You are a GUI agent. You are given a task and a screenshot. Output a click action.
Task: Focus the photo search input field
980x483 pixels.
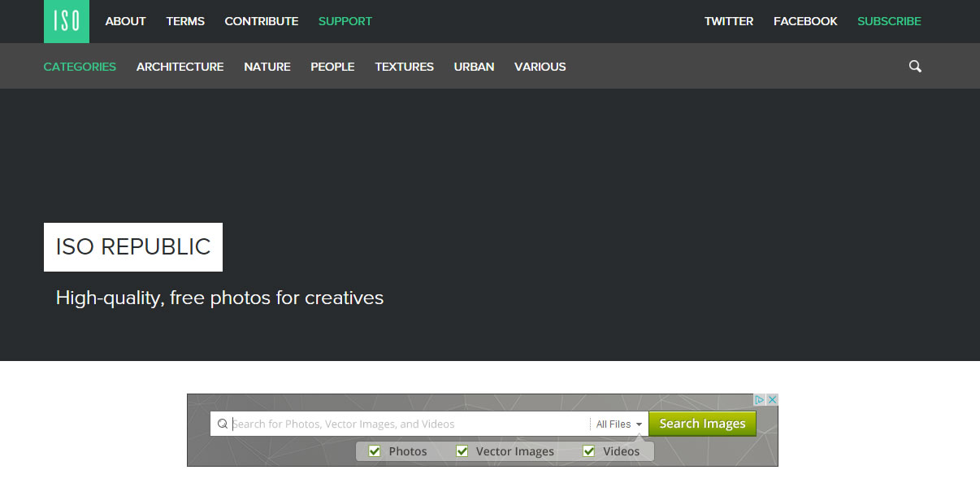click(x=406, y=424)
